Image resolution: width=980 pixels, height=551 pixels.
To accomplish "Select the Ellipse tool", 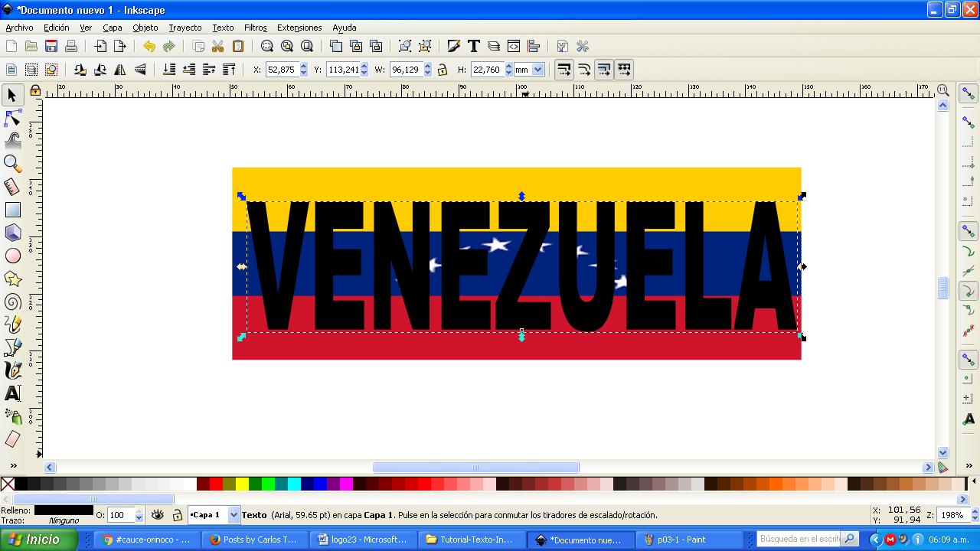I will click(x=12, y=256).
